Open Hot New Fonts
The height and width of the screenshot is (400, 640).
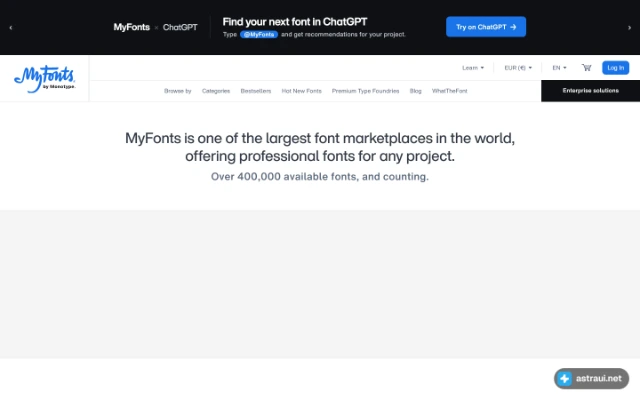(x=302, y=91)
